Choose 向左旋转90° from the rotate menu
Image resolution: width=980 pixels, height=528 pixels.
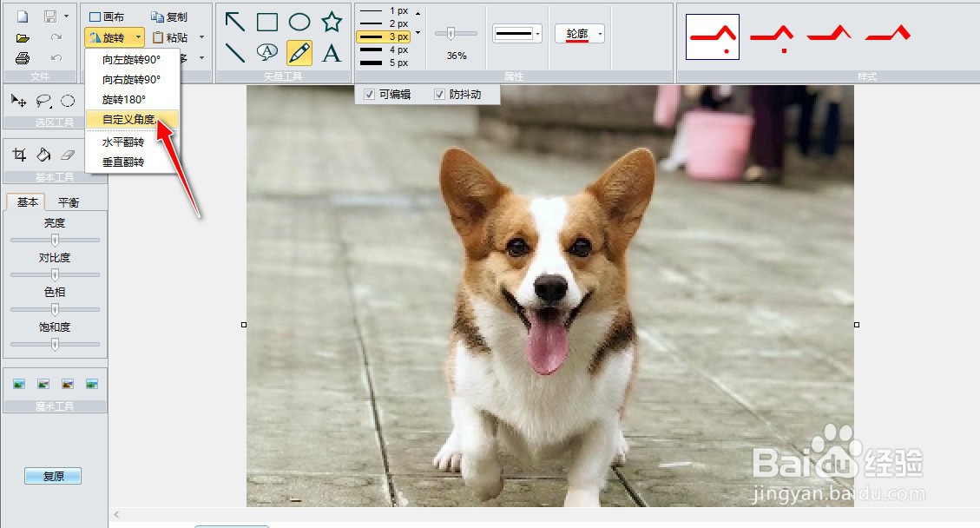(x=132, y=59)
